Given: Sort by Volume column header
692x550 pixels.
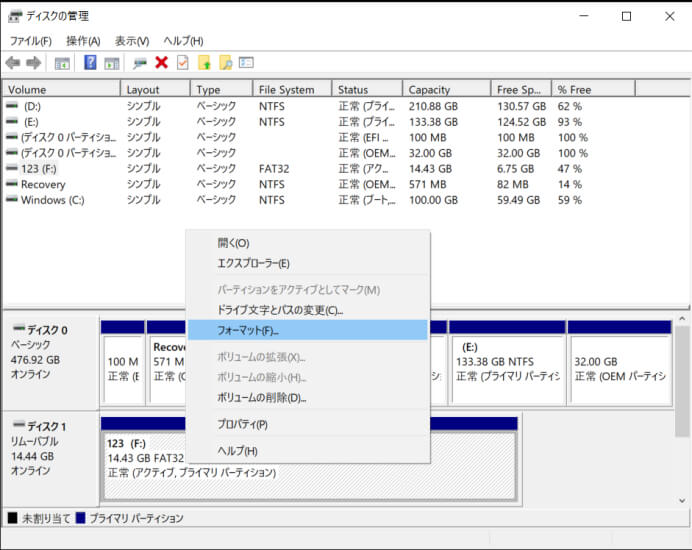Looking at the screenshot, I should tap(62, 90).
